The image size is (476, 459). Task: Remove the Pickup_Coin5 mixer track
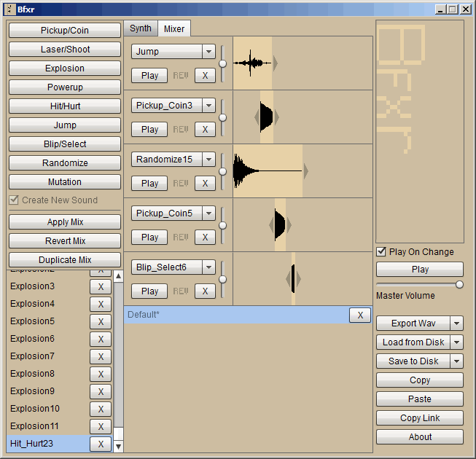pyautogui.click(x=205, y=237)
